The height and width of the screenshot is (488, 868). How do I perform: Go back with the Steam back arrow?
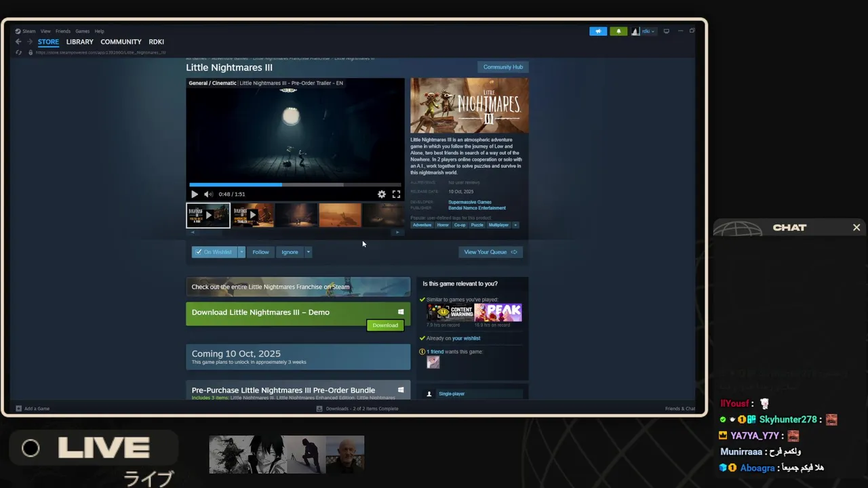pos(18,42)
